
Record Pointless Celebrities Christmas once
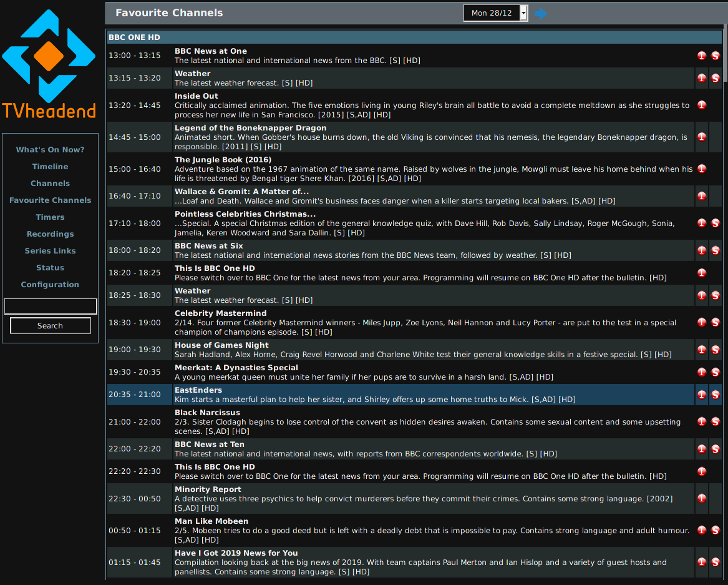coord(702,223)
